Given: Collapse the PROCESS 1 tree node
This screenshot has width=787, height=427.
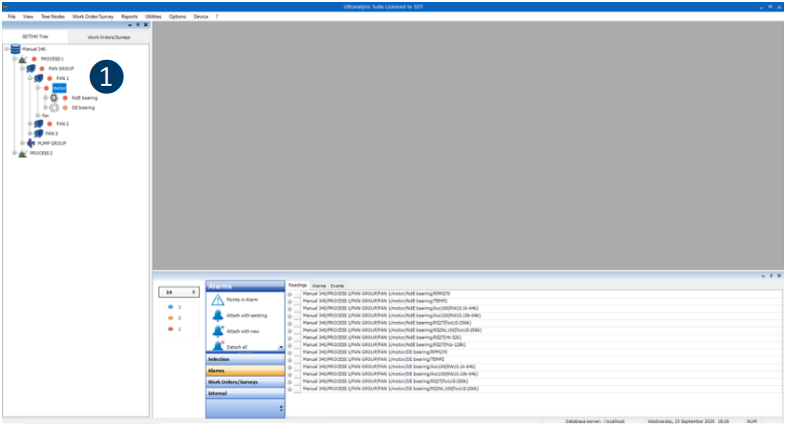Looking at the screenshot, I should tap(14, 59).
